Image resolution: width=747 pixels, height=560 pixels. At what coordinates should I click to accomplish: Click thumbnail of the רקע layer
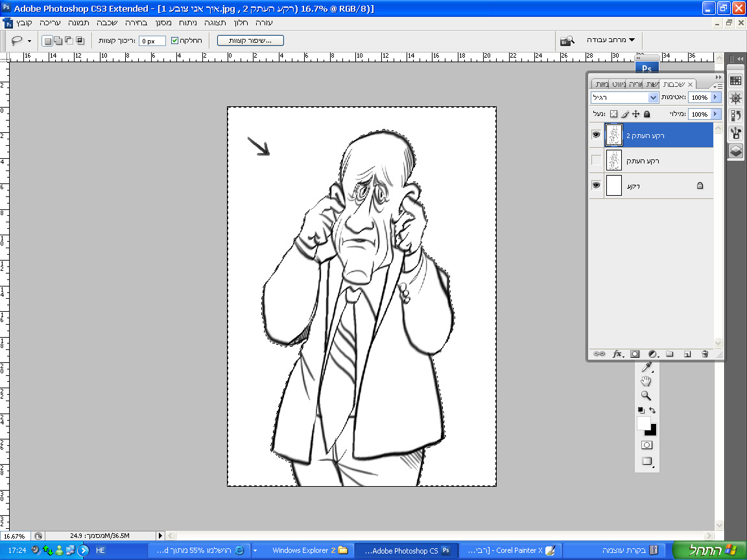point(614,185)
